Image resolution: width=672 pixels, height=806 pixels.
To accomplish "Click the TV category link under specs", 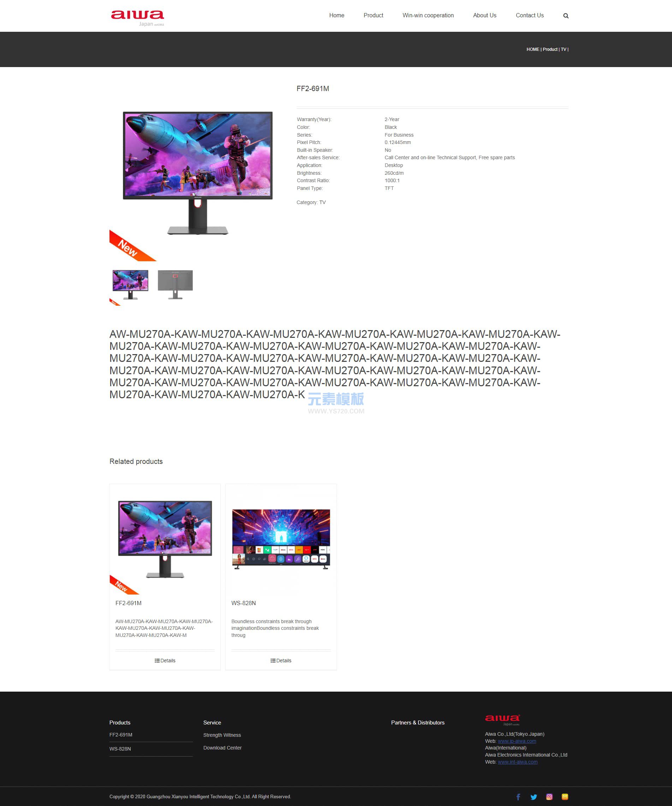I will tap(322, 202).
